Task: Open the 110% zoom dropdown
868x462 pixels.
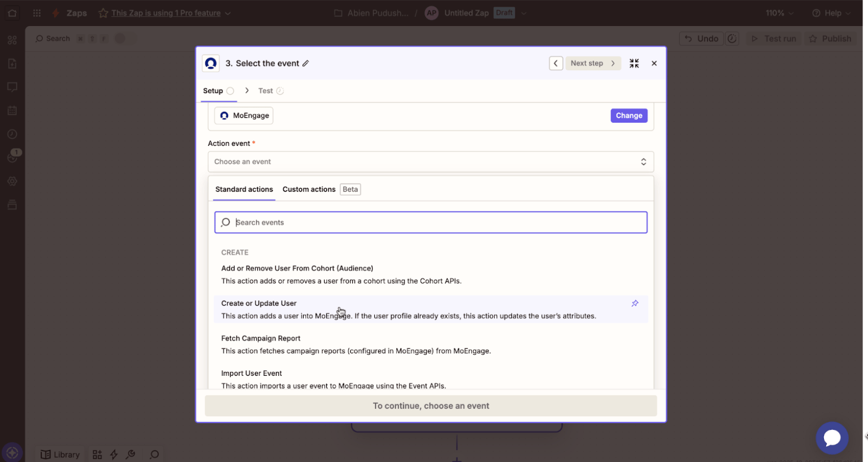Action: pos(780,13)
